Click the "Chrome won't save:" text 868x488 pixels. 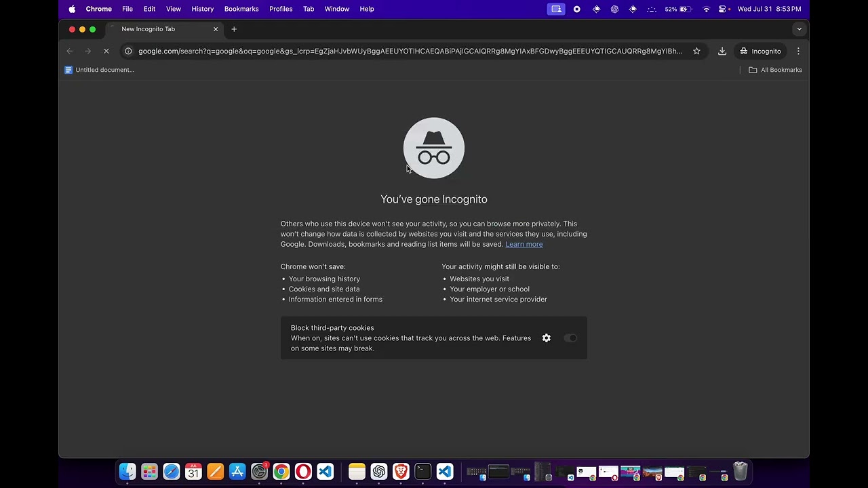coord(313,266)
